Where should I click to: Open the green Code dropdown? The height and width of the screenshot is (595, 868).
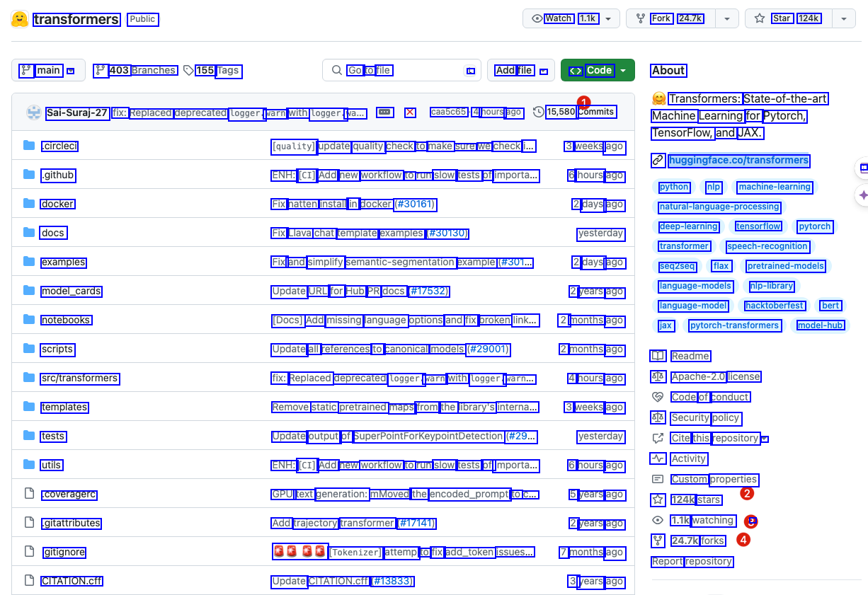click(598, 70)
